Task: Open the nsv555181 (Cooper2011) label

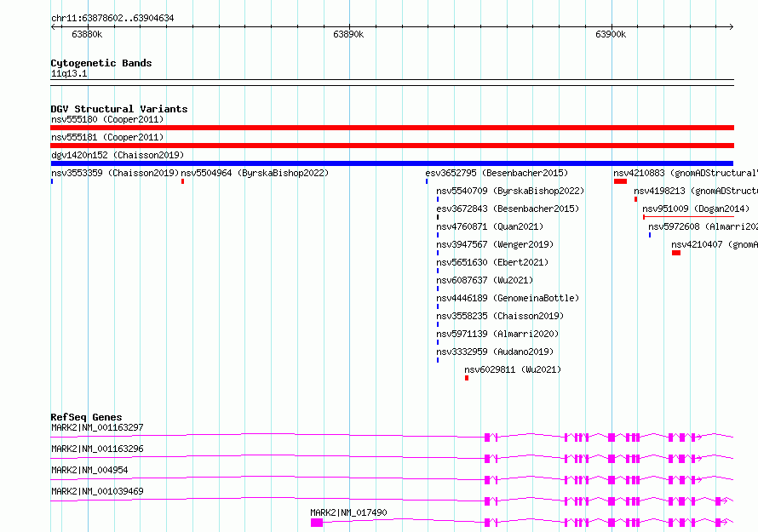Action: tap(107, 137)
